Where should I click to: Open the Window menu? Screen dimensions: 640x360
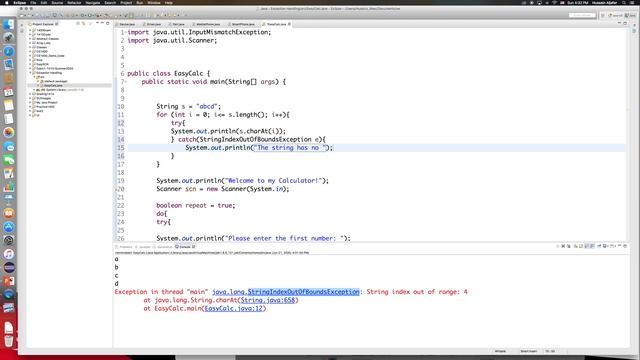coord(154,3)
